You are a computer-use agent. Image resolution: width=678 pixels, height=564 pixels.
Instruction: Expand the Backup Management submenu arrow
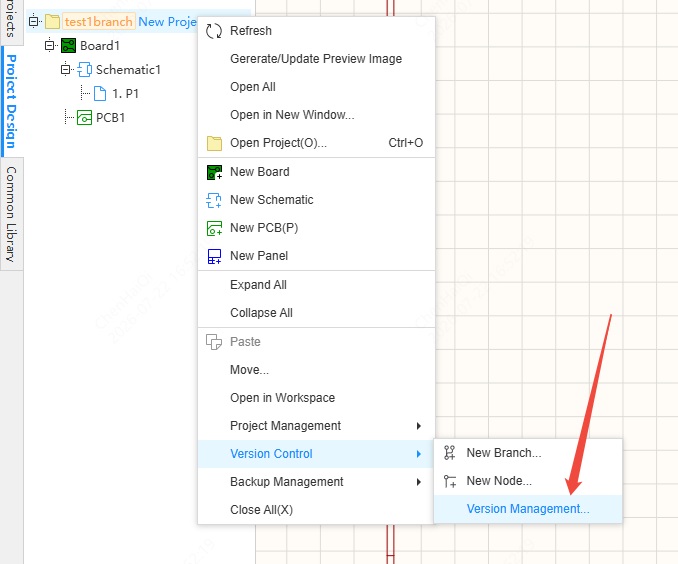click(x=418, y=482)
